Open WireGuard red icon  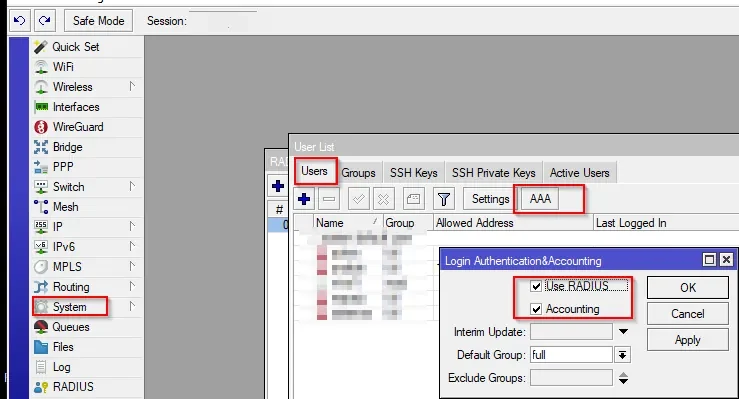tap(41, 127)
